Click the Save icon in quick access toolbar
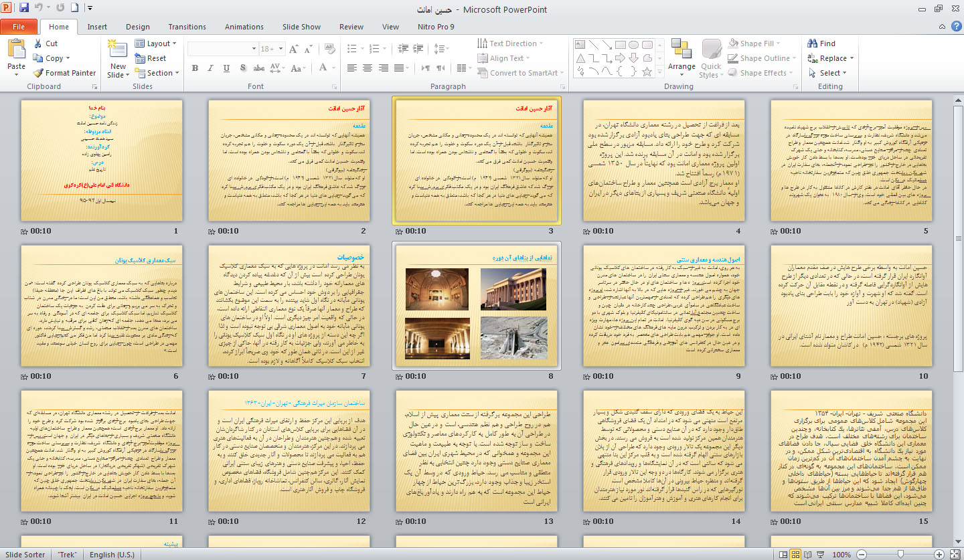 24,9
